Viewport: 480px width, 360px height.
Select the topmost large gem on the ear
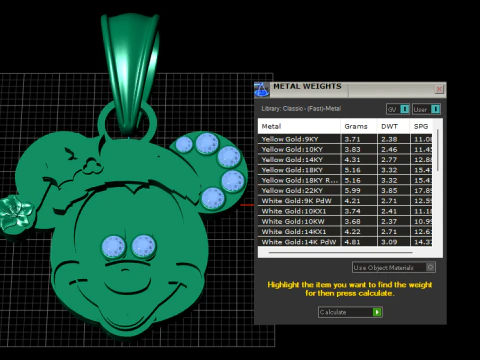point(207,143)
